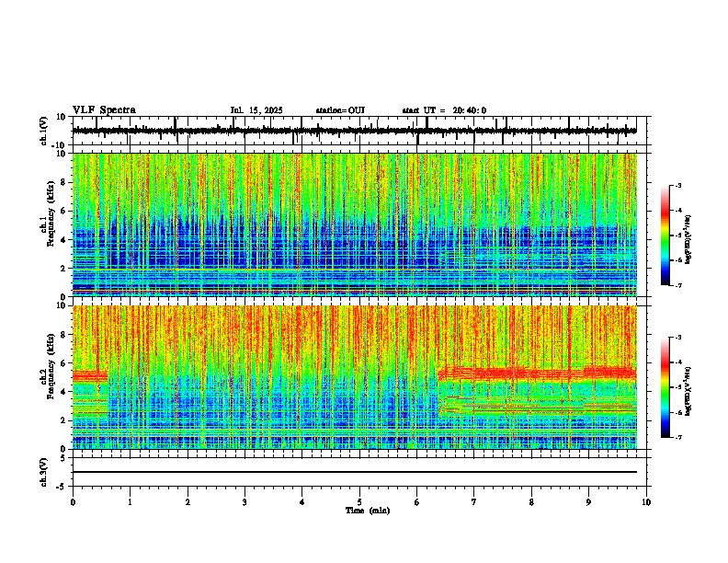Click the "VLF Spectra" title text

coord(104,110)
